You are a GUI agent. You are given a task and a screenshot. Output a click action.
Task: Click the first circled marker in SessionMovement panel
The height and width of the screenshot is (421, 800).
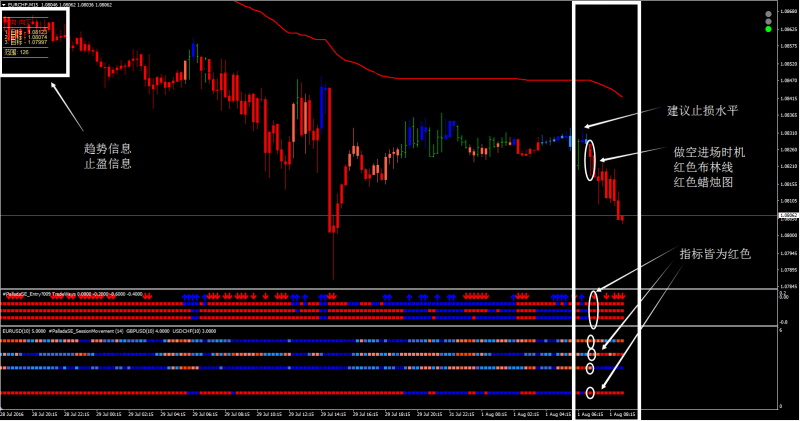591,342
